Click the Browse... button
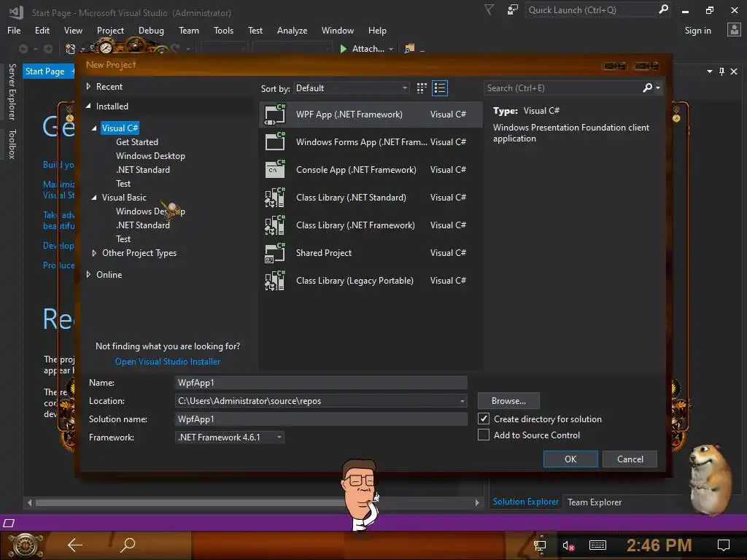The height and width of the screenshot is (560, 747). (x=508, y=401)
